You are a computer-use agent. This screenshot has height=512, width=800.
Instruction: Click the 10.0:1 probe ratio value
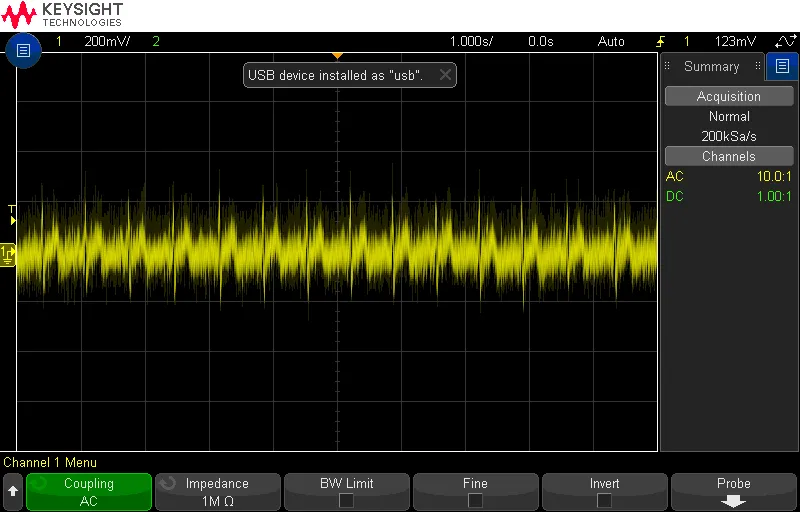tap(774, 176)
